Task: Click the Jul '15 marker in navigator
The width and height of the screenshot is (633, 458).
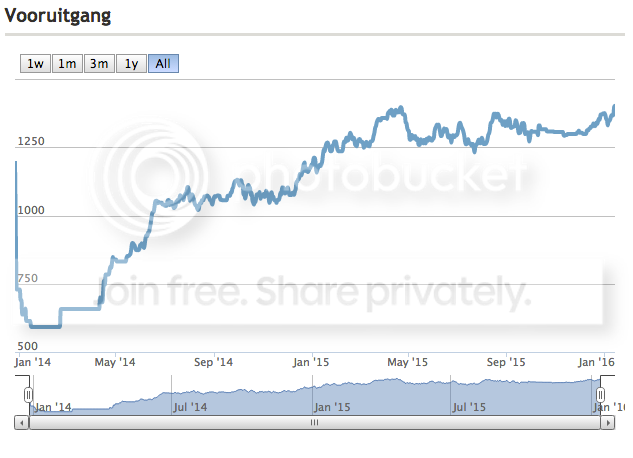Action: click(x=469, y=407)
